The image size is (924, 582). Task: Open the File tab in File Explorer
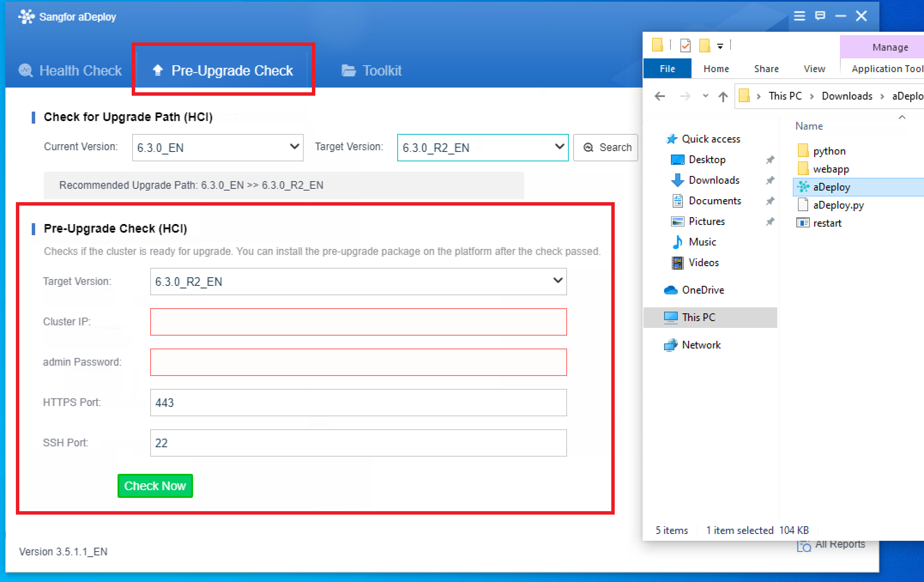tap(667, 69)
